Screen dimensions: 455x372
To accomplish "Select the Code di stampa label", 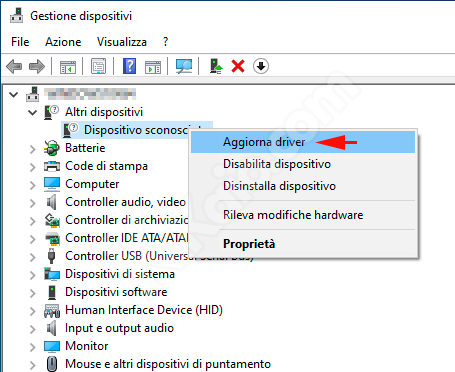I will 106,166.
